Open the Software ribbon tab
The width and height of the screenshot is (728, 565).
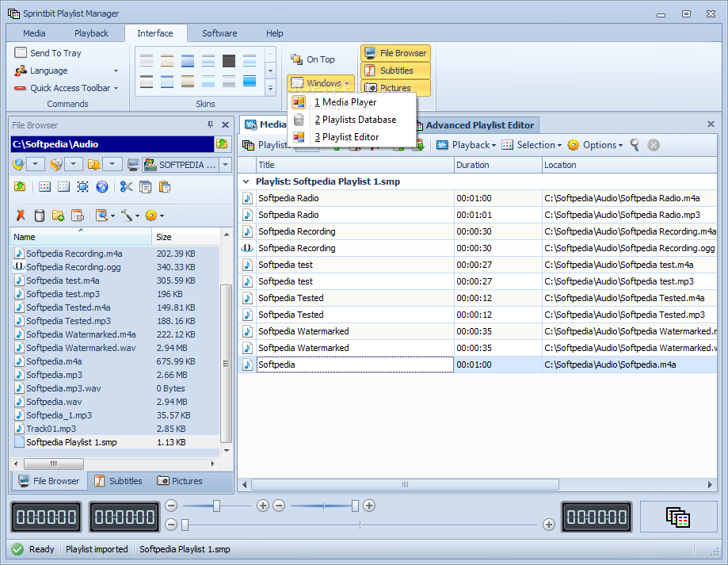coord(219,33)
